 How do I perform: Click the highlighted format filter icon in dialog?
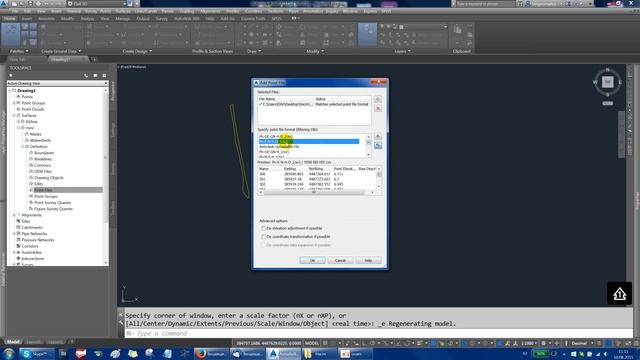378,145
